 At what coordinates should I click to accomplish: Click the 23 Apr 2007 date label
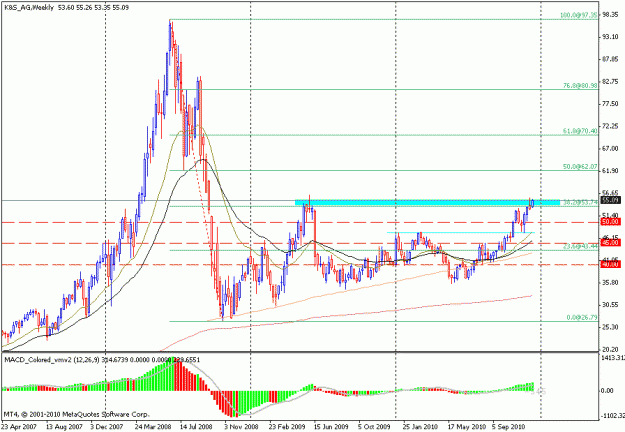[20, 427]
